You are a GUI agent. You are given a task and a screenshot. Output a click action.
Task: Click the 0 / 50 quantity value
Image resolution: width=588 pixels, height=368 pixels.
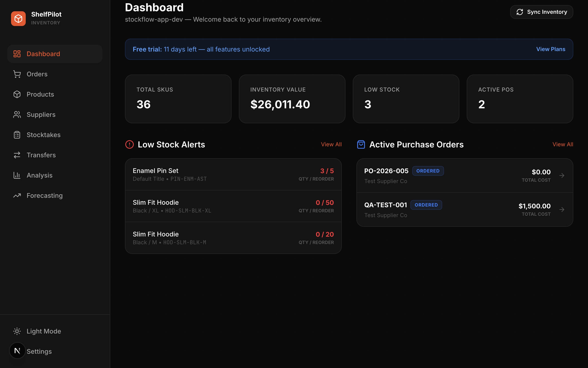click(x=325, y=202)
